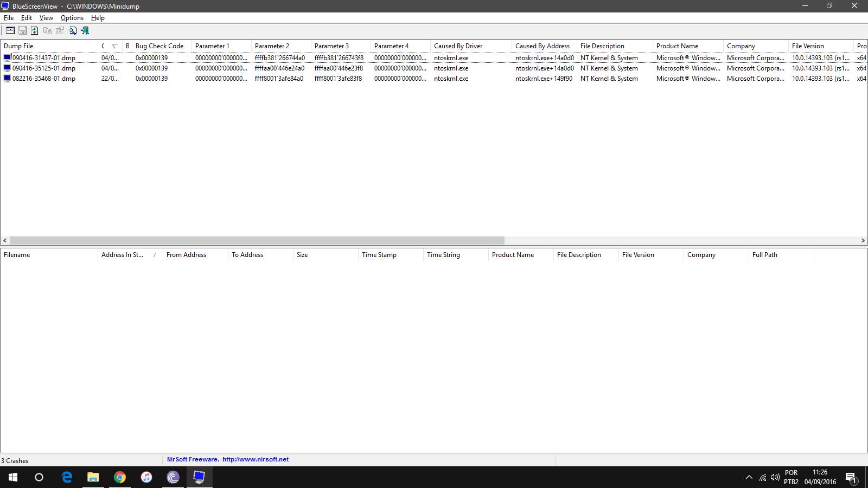Click the Find magnifier icon
The width and height of the screenshot is (868, 488).
[x=73, y=31]
